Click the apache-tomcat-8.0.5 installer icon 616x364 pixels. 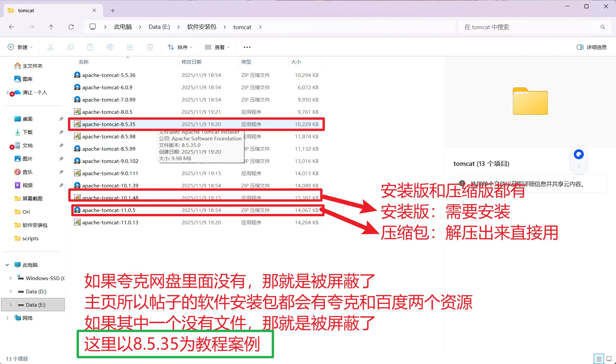77,112
